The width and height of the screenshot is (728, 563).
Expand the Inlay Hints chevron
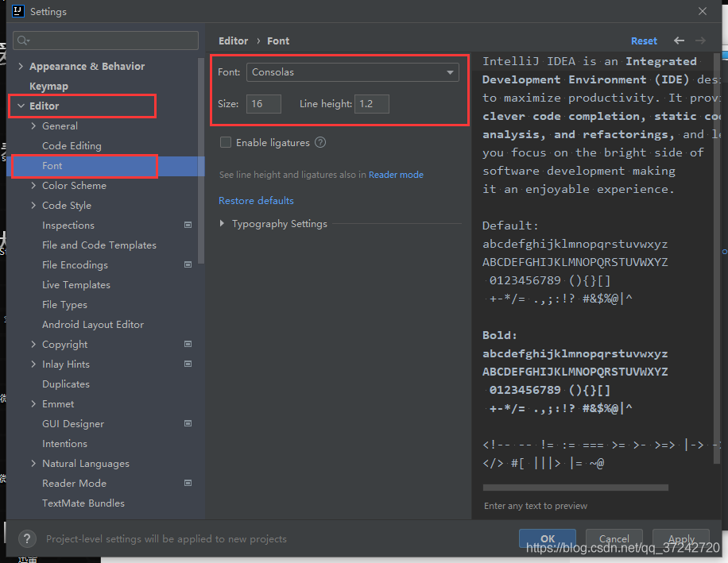[x=33, y=364]
